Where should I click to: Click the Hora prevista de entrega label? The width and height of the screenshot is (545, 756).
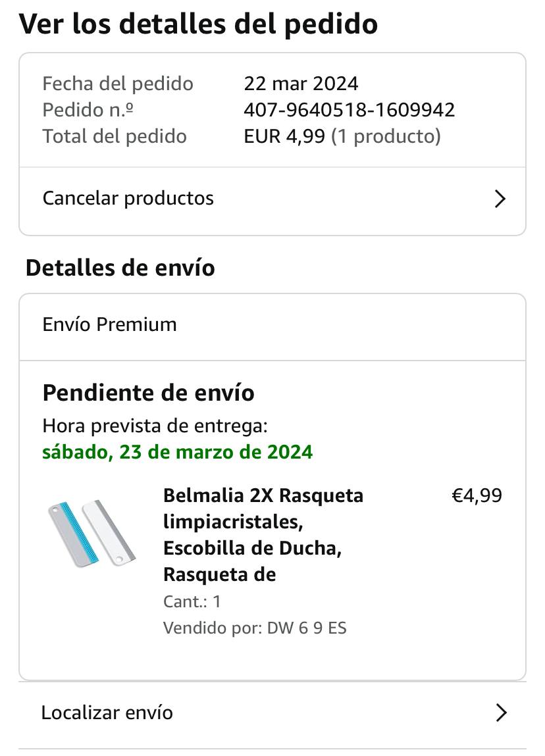(x=155, y=426)
